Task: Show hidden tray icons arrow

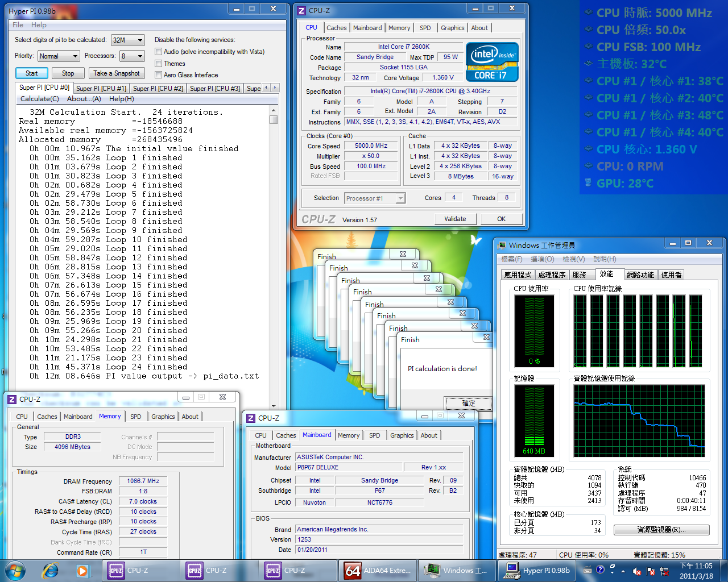Action: 623,571
